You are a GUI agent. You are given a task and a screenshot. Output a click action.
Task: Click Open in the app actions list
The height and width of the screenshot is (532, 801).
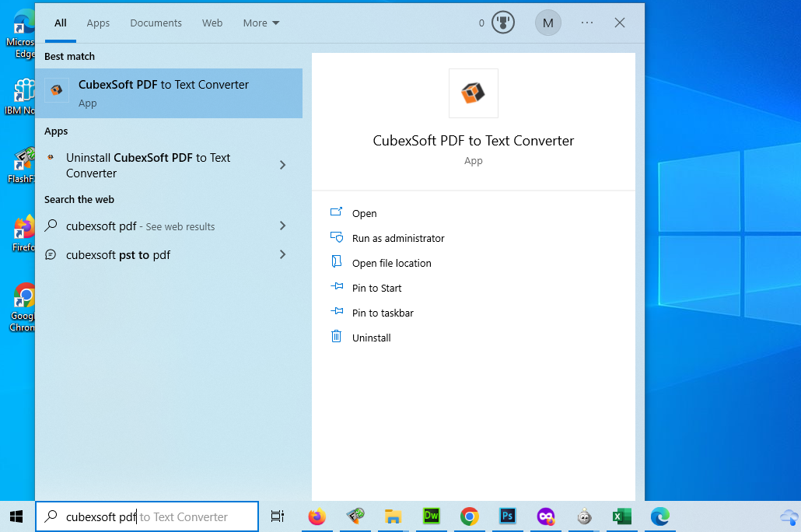click(x=364, y=213)
